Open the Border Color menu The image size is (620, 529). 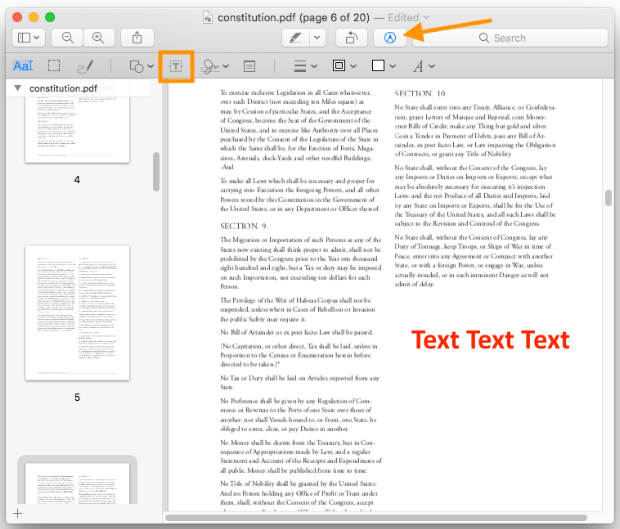[344, 66]
